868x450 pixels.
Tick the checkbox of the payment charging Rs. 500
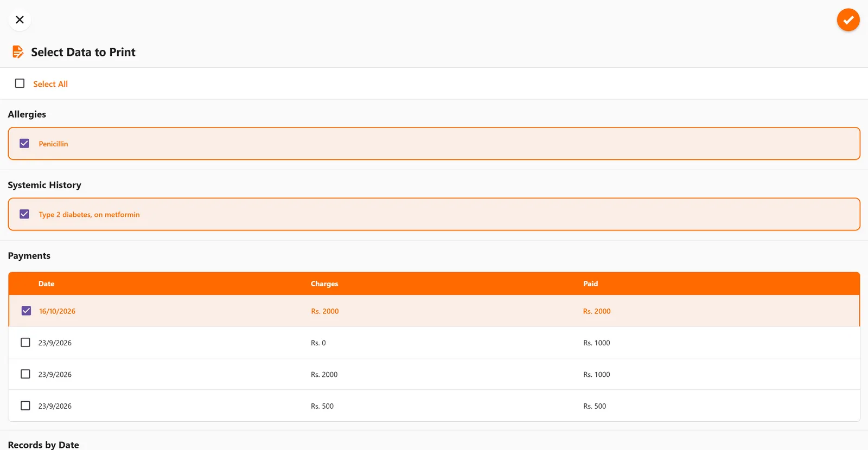coord(25,406)
